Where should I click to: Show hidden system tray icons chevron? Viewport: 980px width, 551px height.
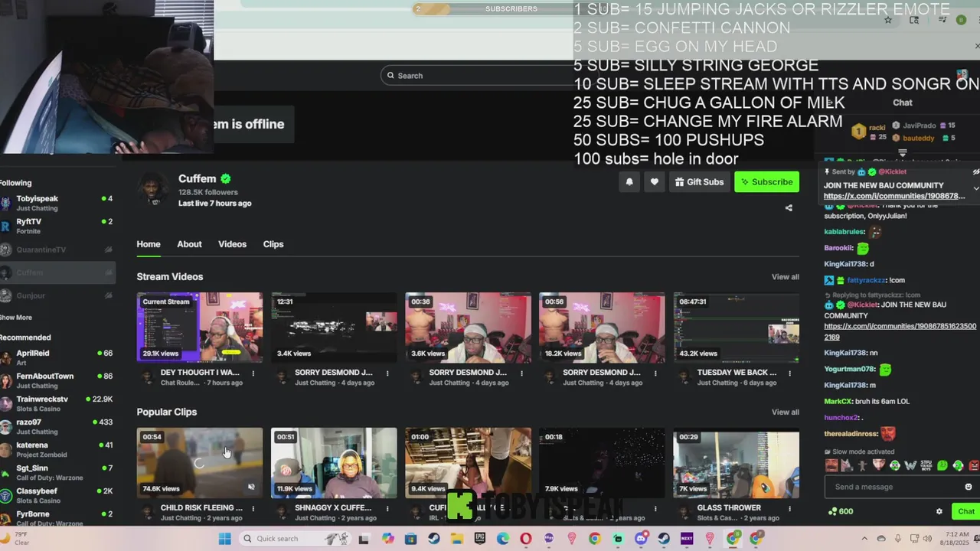pyautogui.click(x=864, y=539)
